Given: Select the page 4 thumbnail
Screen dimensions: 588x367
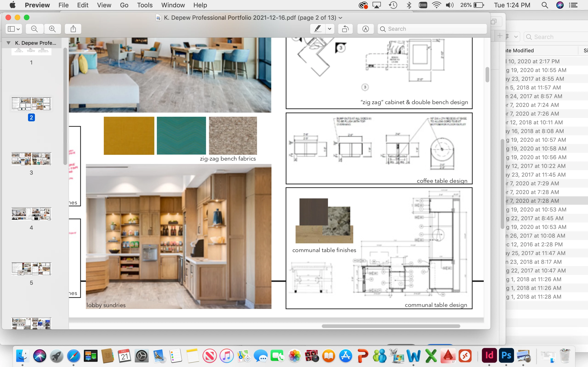Looking at the screenshot, I should point(31,214).
